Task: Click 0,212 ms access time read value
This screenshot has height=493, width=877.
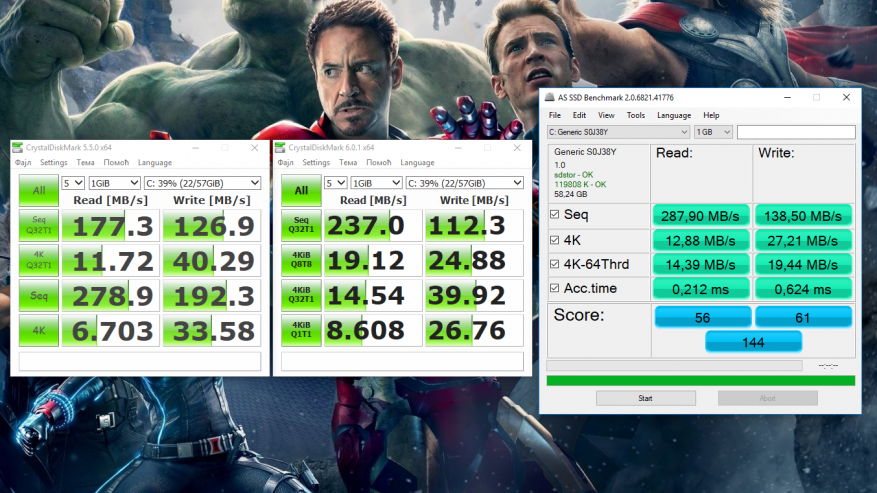Action: [x=700, y=289]
